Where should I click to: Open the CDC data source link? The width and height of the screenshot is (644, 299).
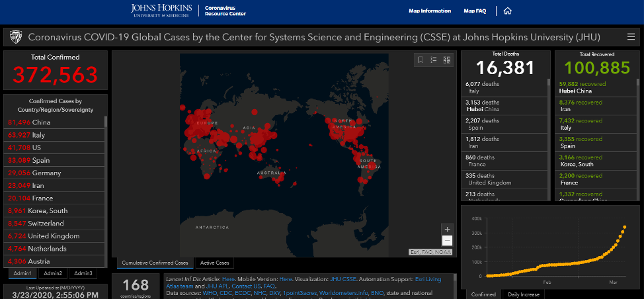[226, 293]
